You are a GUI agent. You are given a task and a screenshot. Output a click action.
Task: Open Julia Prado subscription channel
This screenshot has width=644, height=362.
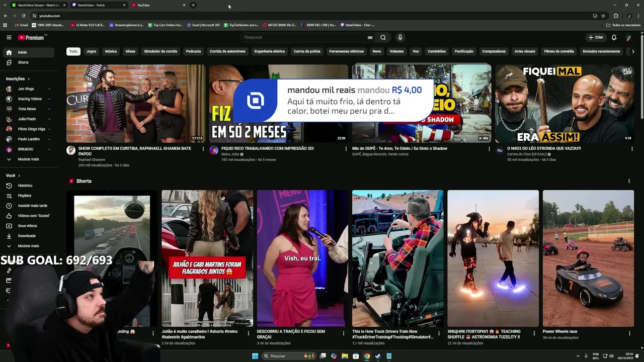click(x=29, y=119)
